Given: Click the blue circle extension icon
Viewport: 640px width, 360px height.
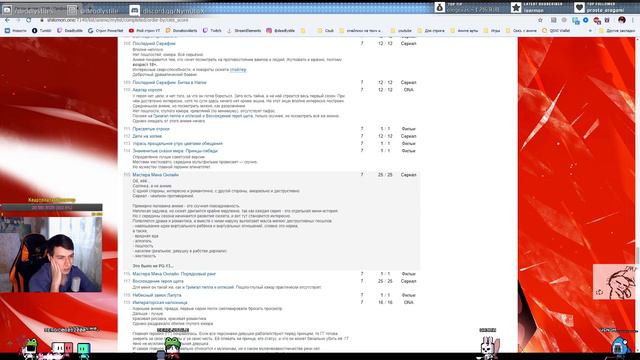Looking at the screenshot, I should click(586, 20).
